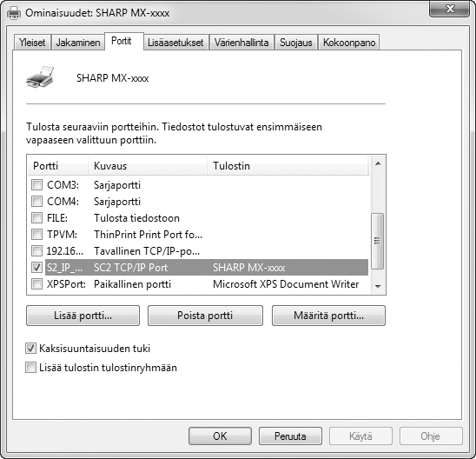The height and width of the screenshot is (459, 476).
Task: Enable the FILE: port checkbox
Action: 37,218
